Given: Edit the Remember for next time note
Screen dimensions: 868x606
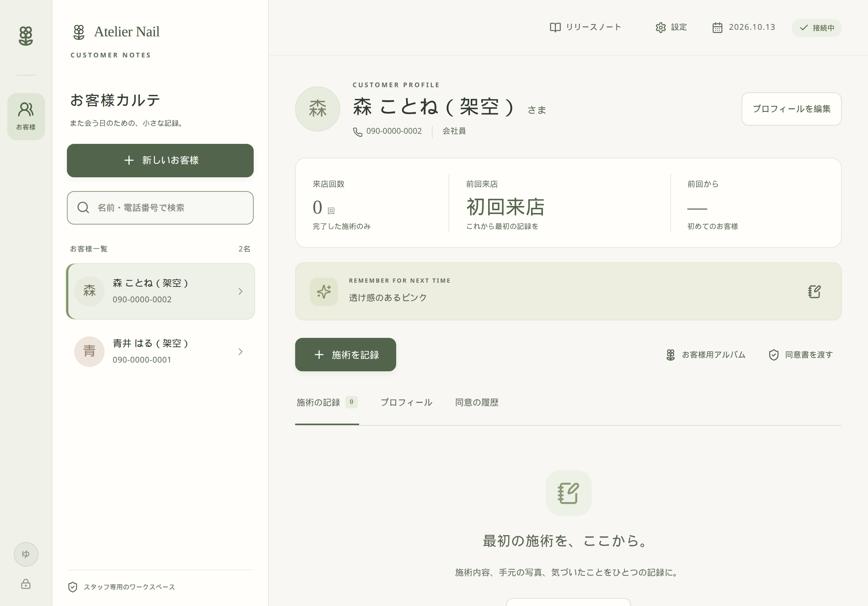Looking at the screenshot, I should pyautogui.click(x=814, y=292).
